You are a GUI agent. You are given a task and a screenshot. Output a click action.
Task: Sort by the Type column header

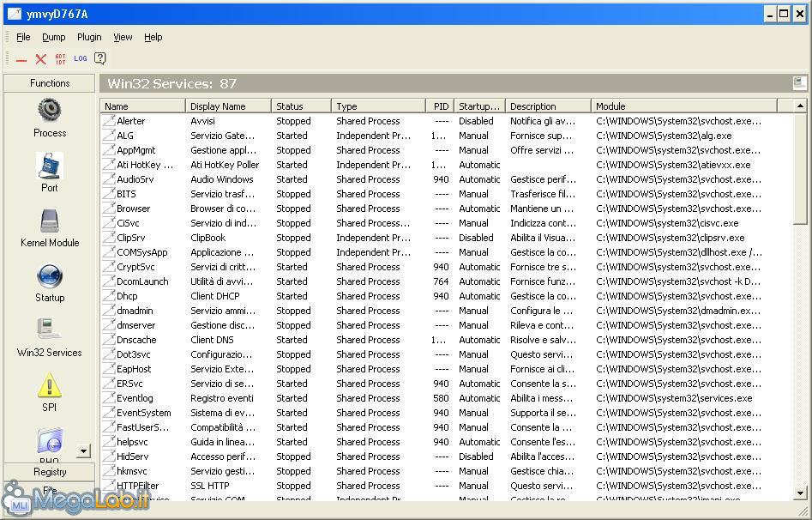[x=378, y=106]
